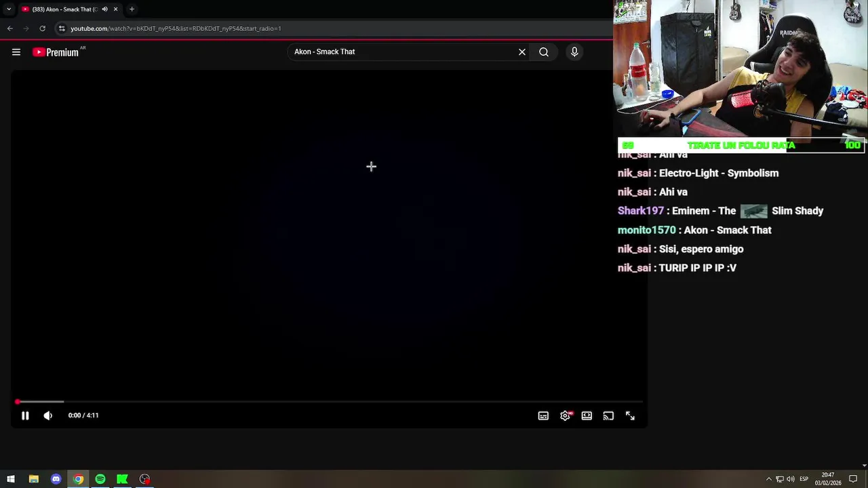Screen dimensions: 868x488
Task: Open the tab search dropdown arrow
Action: [8, 9]
